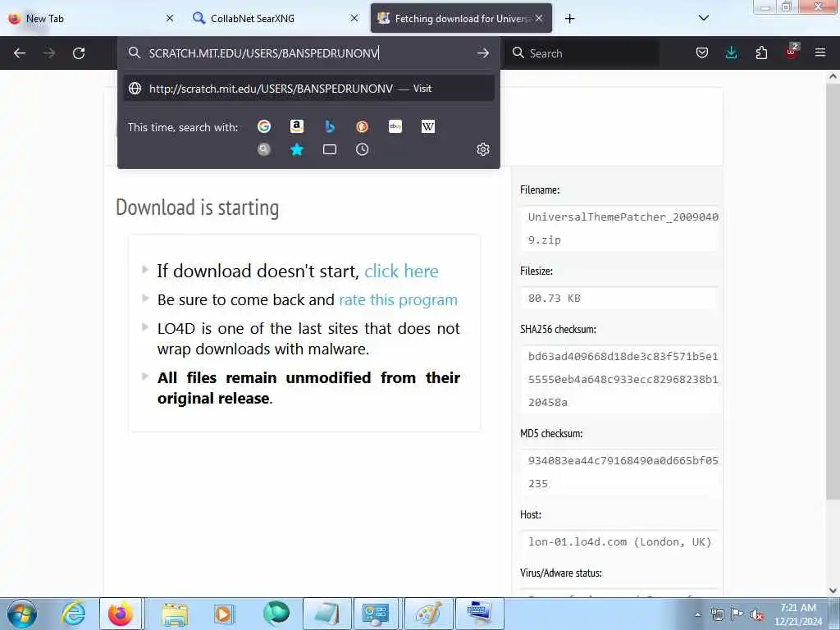Close the Fetching download tab
This screenshot has height=630, width=840.
540,19
